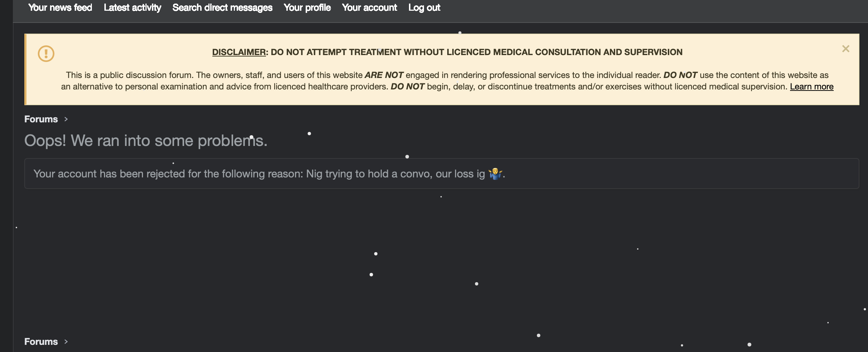Click the italic 'ARE NOT' text in disclaimer
This screenshot has height=352, width=868.
(x=384, y=75)
